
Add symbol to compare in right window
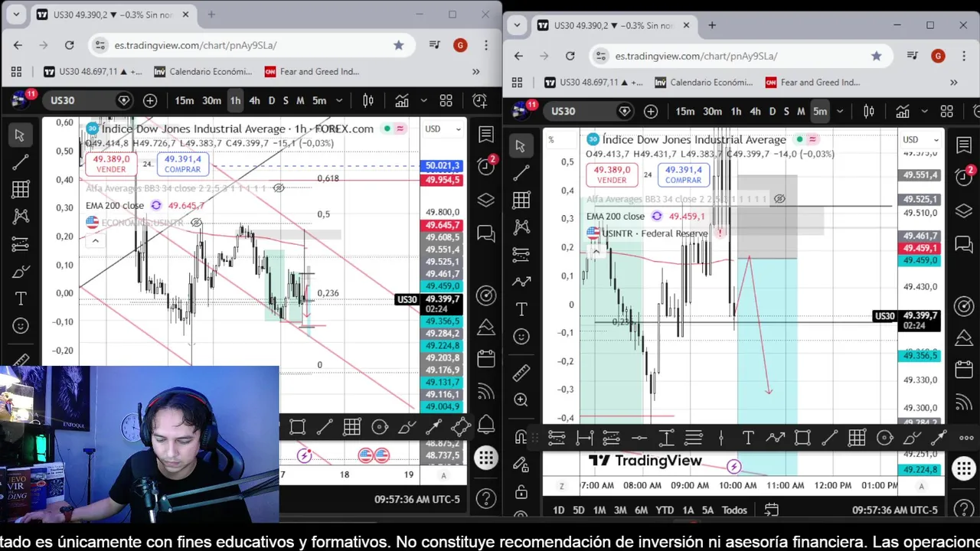pos(651,111)
